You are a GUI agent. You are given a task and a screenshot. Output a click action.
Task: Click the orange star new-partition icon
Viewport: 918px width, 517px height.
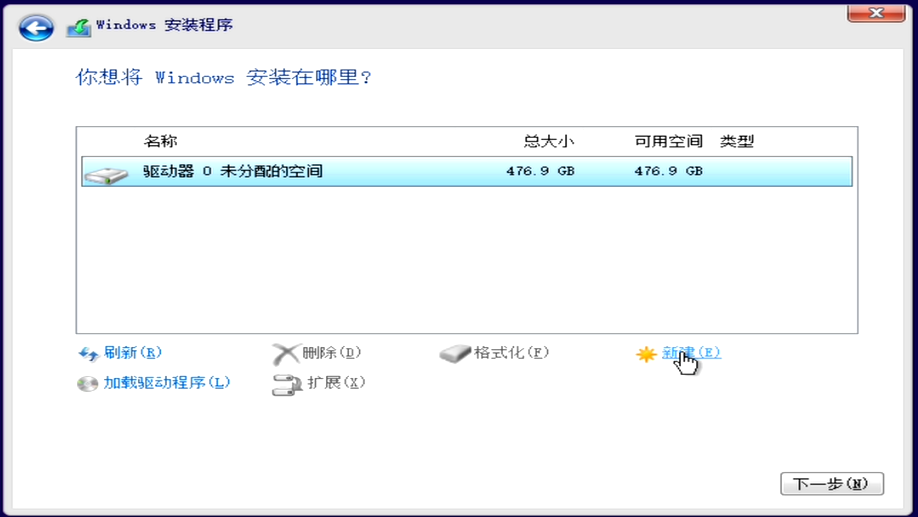pos(646,354)
